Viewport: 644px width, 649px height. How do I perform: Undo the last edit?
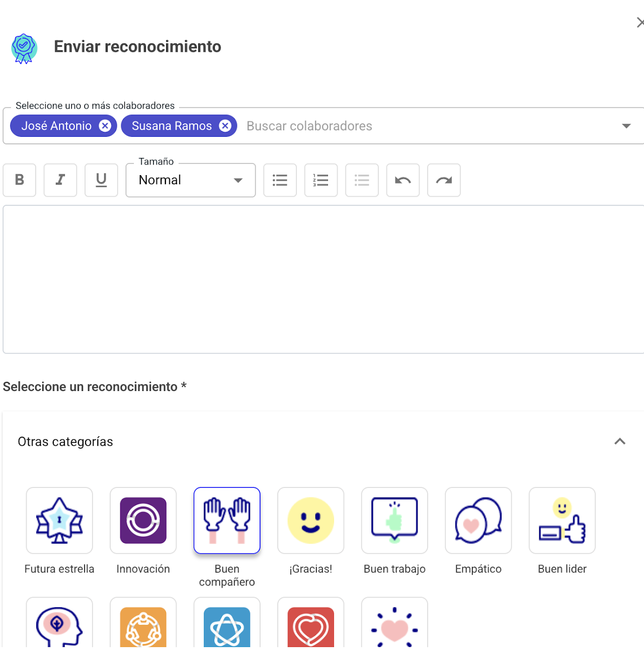(x=403, y=180)
